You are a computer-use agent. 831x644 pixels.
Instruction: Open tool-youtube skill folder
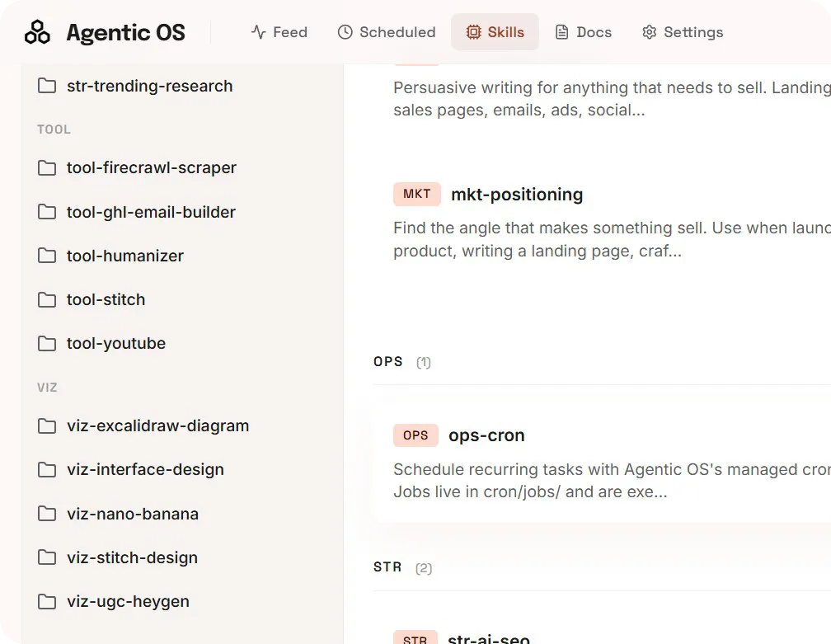[x=116, y=344]
